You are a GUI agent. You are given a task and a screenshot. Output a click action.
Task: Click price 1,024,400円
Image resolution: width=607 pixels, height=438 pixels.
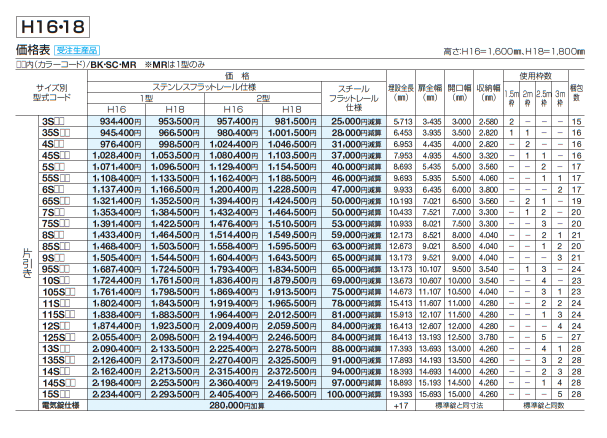coord(234,144)
